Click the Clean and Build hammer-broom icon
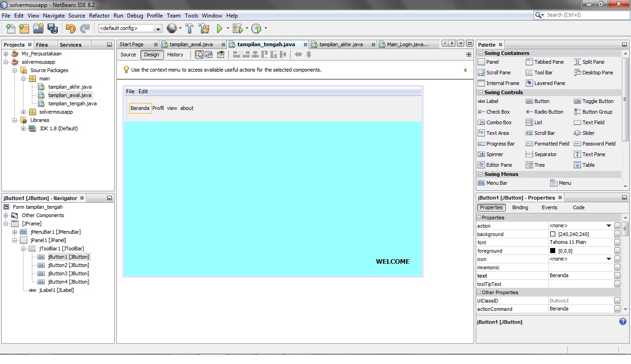Screen dimensions: 631x364 click(204, 28)
